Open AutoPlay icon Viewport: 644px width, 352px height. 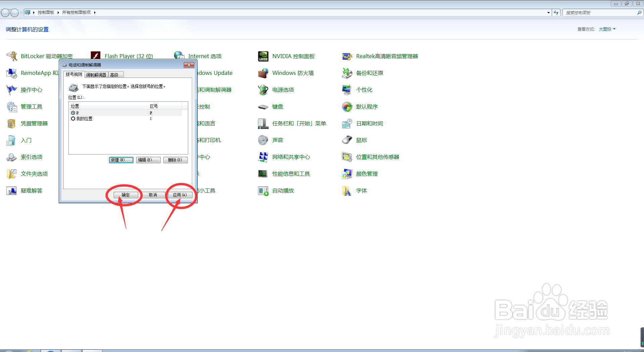(263, 190)
